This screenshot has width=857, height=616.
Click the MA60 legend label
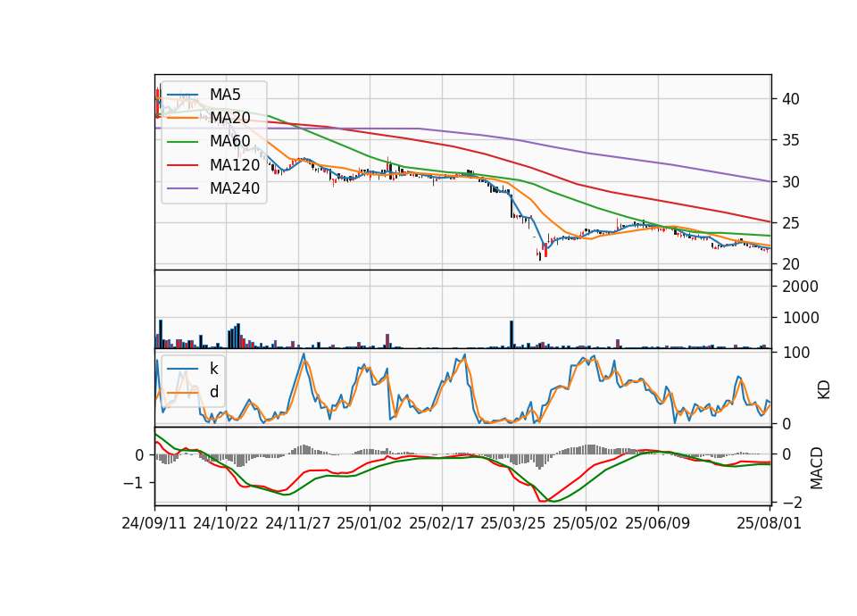pos(229,142)
